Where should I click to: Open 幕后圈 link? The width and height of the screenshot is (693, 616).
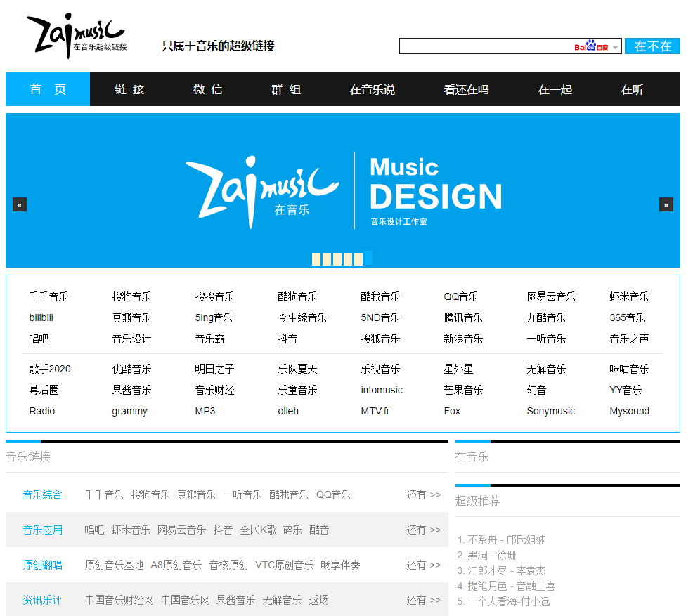44,391
